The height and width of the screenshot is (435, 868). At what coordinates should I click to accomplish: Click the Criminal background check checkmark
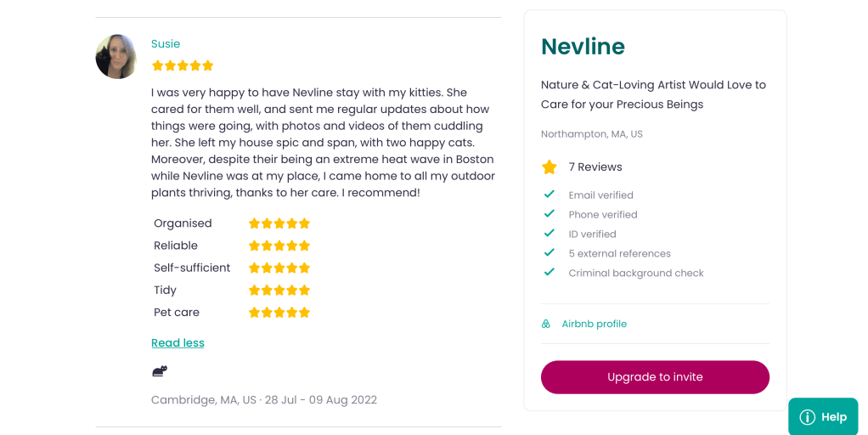[550, 273]
